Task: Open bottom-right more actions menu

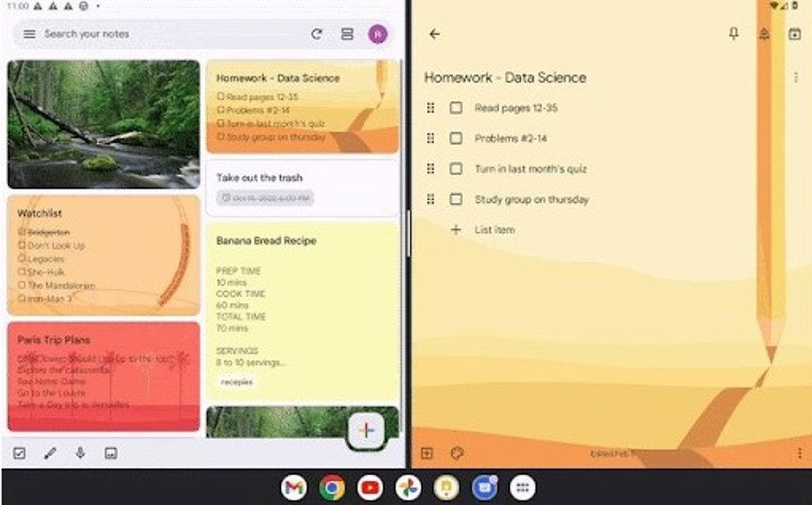Action: coord(800,453)
